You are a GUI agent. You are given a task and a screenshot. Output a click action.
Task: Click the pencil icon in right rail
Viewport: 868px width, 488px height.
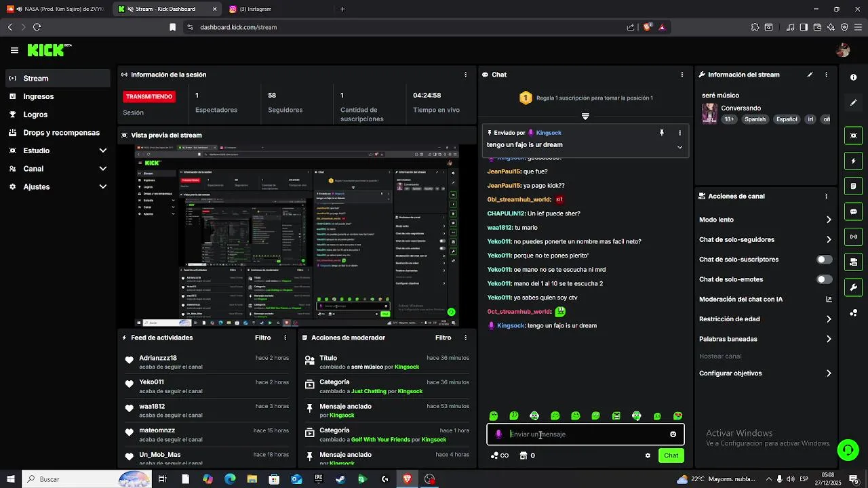coord(853,103)
